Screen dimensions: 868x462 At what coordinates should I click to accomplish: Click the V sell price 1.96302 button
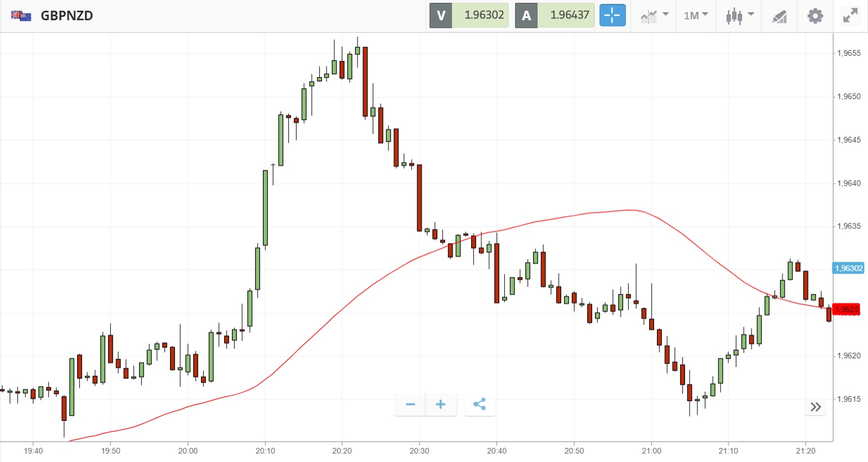coord(469,15)
